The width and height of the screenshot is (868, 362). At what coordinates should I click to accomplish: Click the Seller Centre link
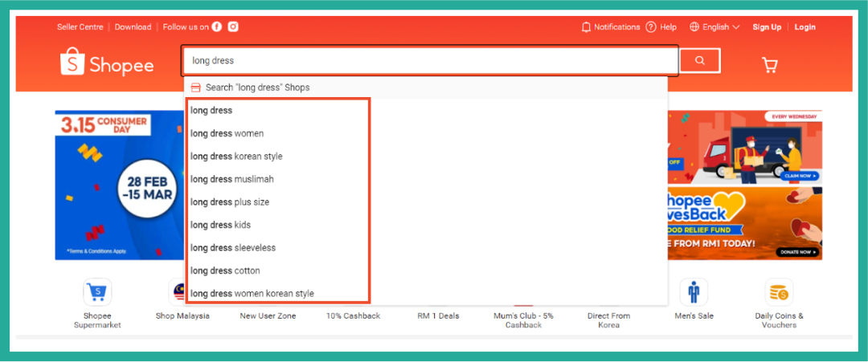(80, 27)
